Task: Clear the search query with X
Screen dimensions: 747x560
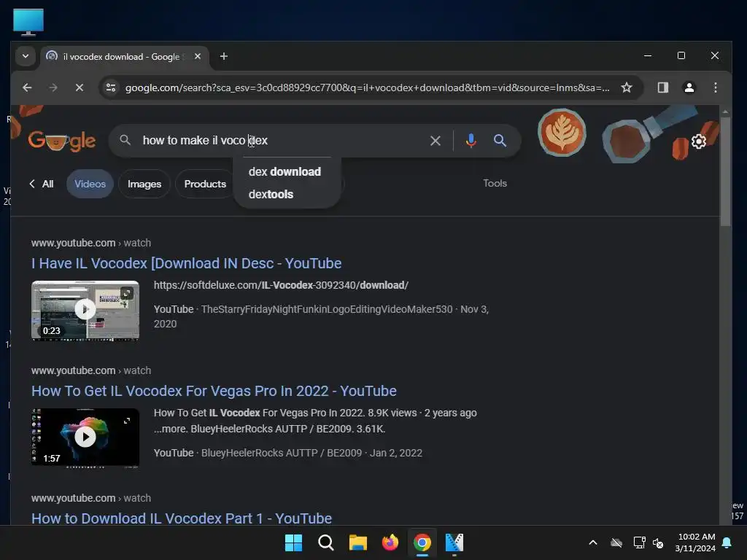Action: tap(435, 141)
